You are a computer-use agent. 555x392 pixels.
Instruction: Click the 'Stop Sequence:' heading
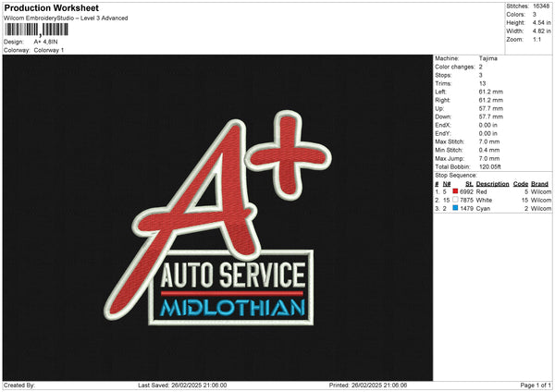[456, 176]
